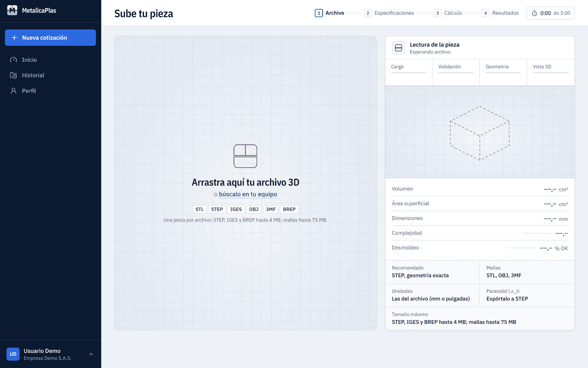
Task: Click the Perfil person icon
Action: coord(14,91)
